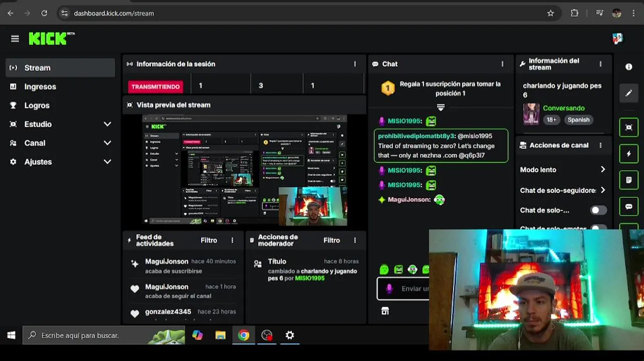
Task: Click the chat bubble widget icon
Action: (629, 207)
